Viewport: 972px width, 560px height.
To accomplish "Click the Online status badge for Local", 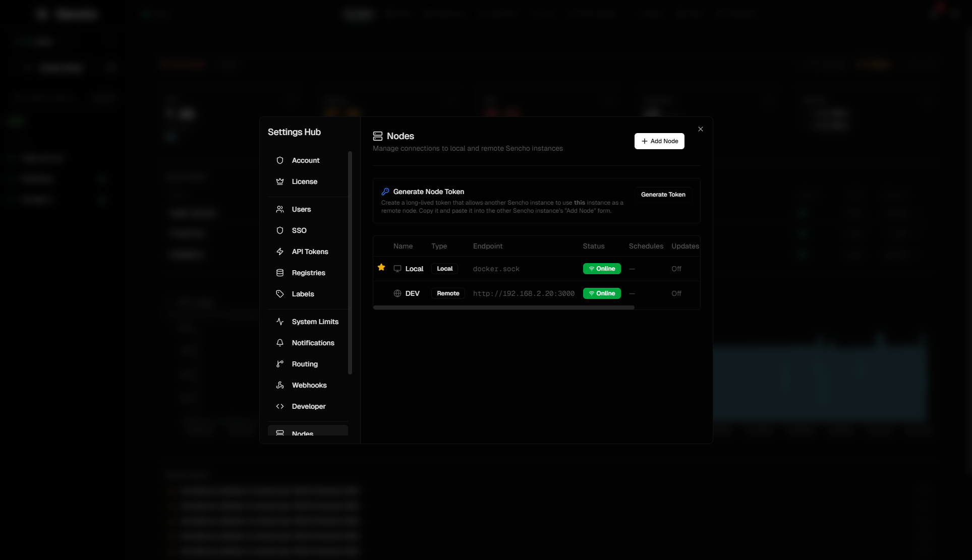I will [x=602, y=269].
